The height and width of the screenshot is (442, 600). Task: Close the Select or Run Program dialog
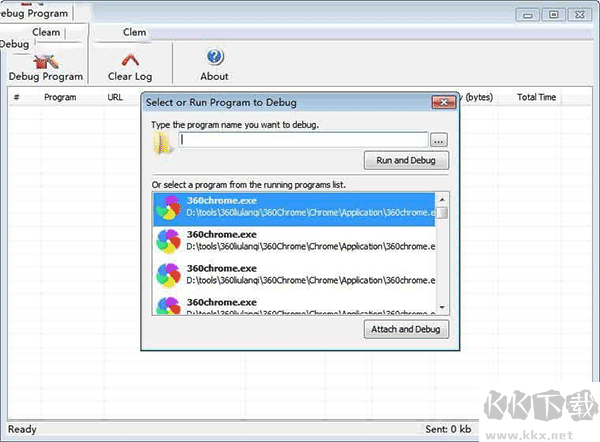[443, 103]
